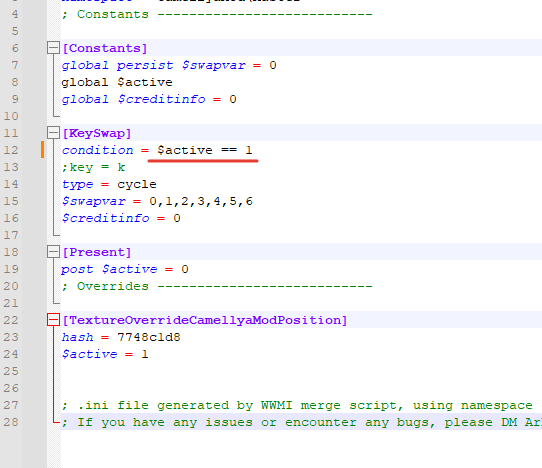
Task: Click the [Present] section header text
Action: (97, 252)
